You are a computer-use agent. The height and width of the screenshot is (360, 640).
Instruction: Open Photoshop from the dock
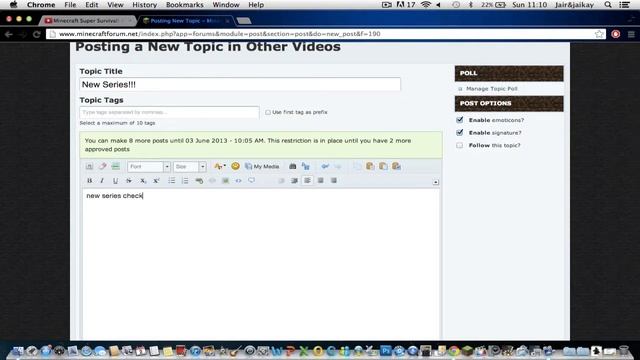pos(385,351)
